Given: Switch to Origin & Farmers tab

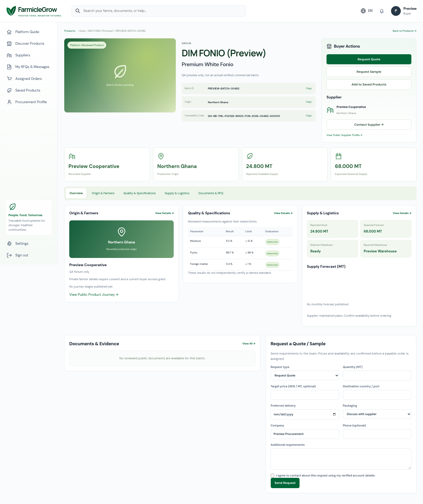Looking at the screenshot, I should pos(103,193).
